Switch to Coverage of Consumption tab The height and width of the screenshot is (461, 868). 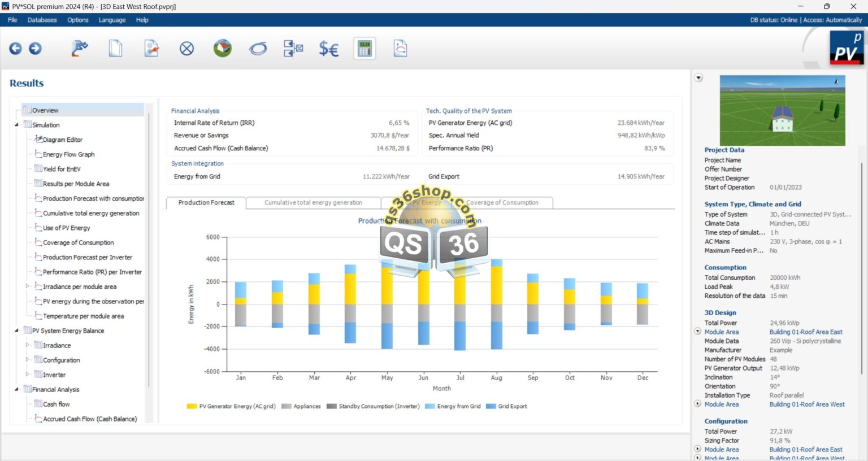point(502,202)
